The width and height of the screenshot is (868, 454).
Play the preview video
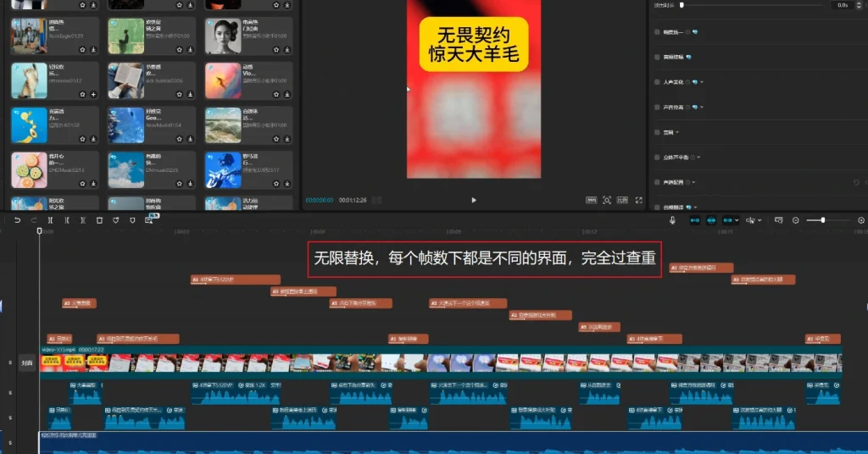coord(474,200)
